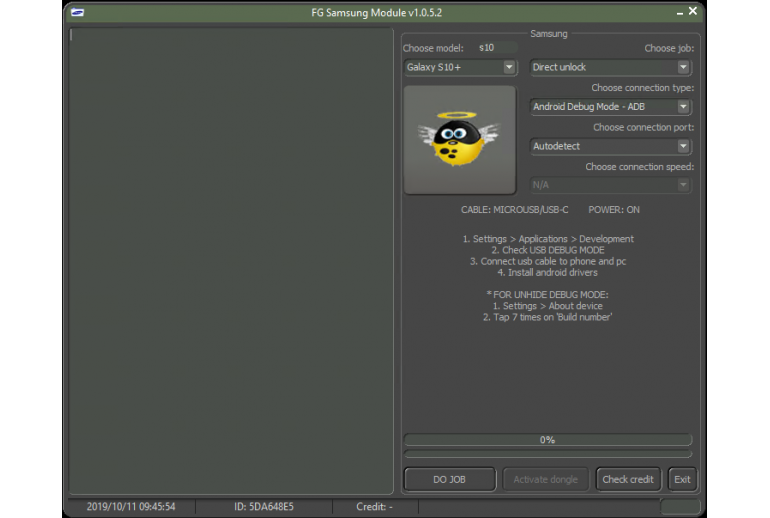Click the CABLE: MICROUSB/USB-C text
The image size is (770, 518).
coord(514,210)
